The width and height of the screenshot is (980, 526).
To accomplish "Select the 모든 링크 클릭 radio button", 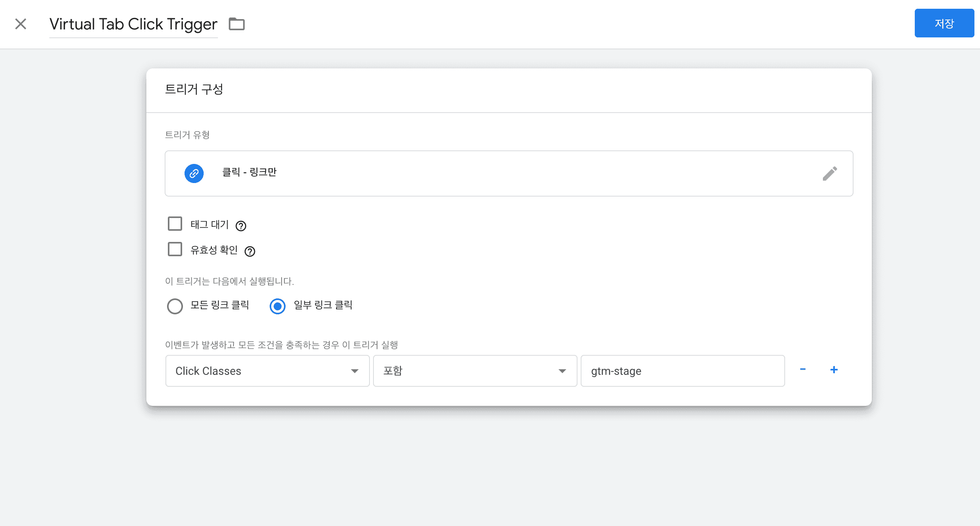I will tap(175, 306).
